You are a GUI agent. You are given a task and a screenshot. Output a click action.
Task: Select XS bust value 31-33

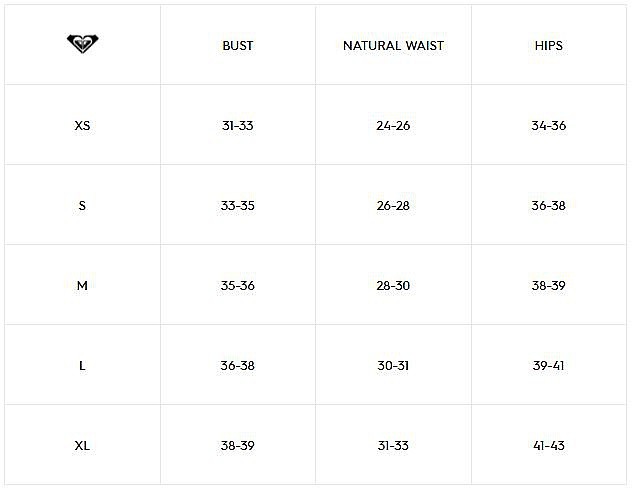click(x=238, y=126)
